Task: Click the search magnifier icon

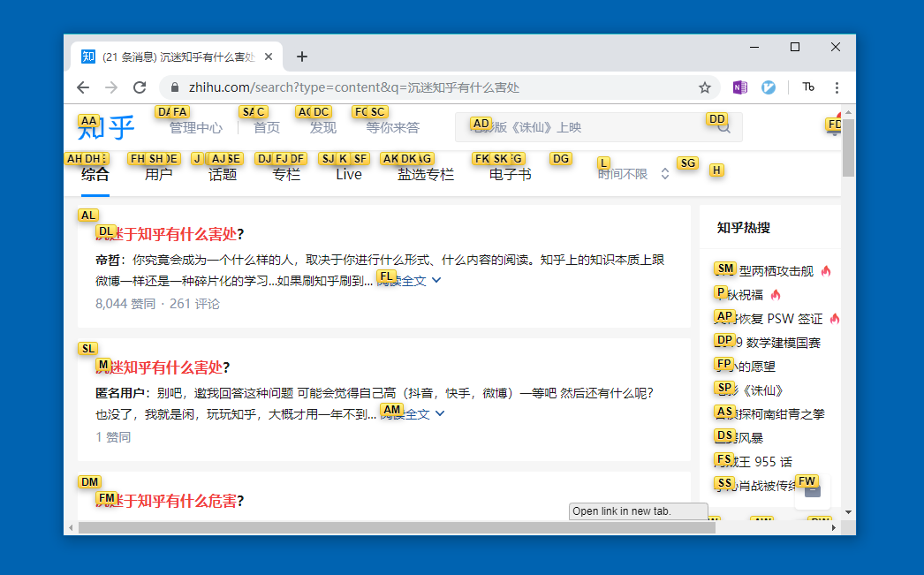Action: 724,127
